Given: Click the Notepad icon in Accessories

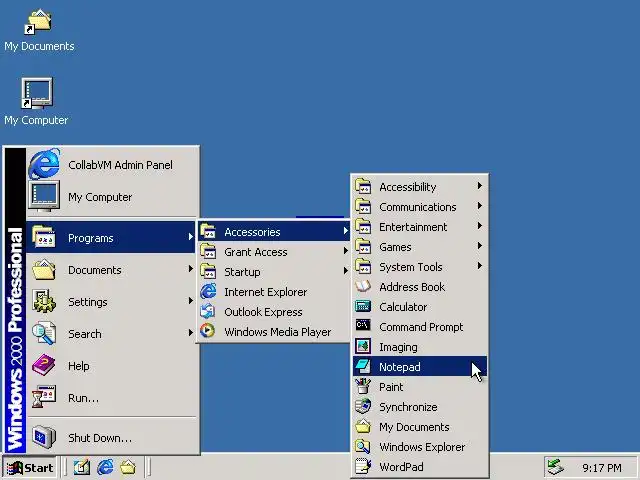Looking at the screenshot, I should click(362, 367).
